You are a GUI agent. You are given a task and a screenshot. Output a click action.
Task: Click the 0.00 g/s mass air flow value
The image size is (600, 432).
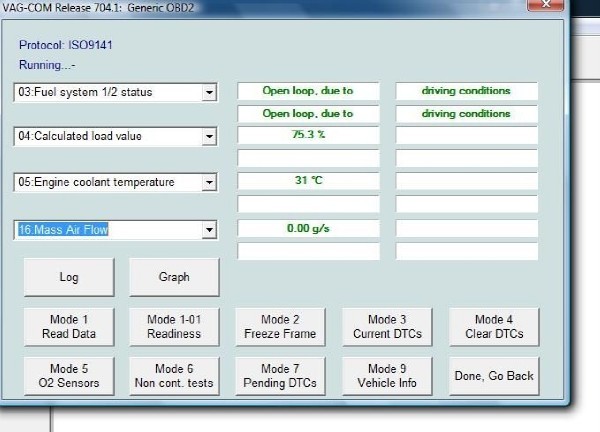click(x=308, y=228)
